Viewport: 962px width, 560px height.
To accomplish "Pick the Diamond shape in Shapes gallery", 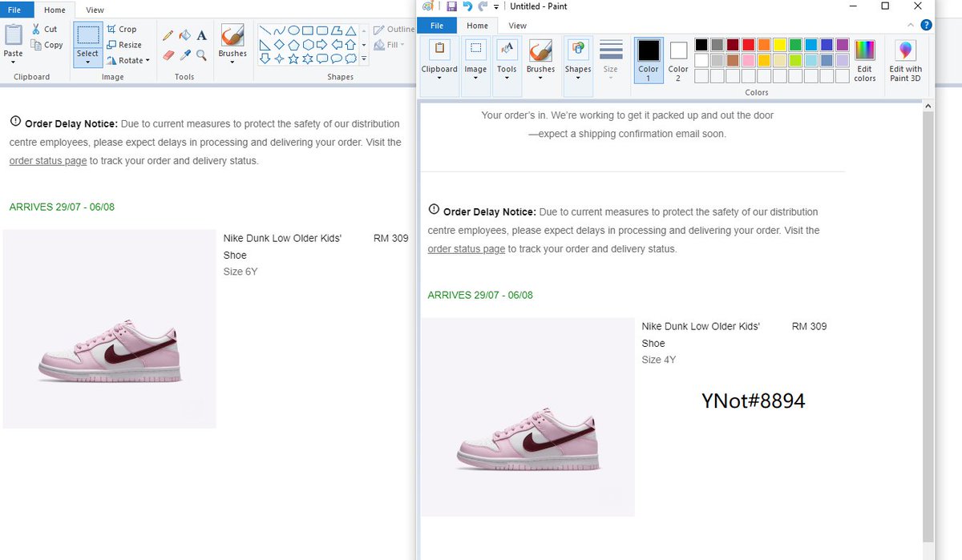I will click(x=279, y=44).
